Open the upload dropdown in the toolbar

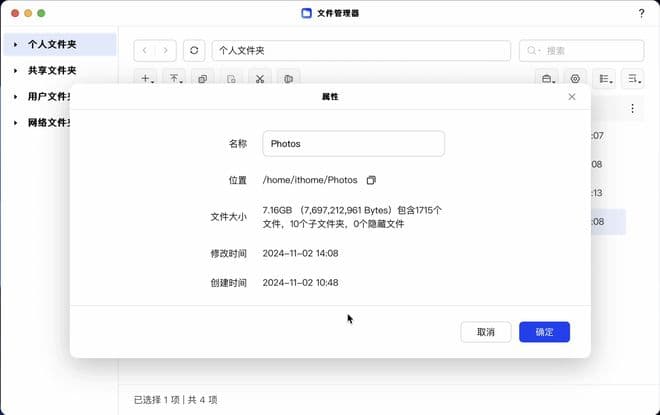[175, 78]
